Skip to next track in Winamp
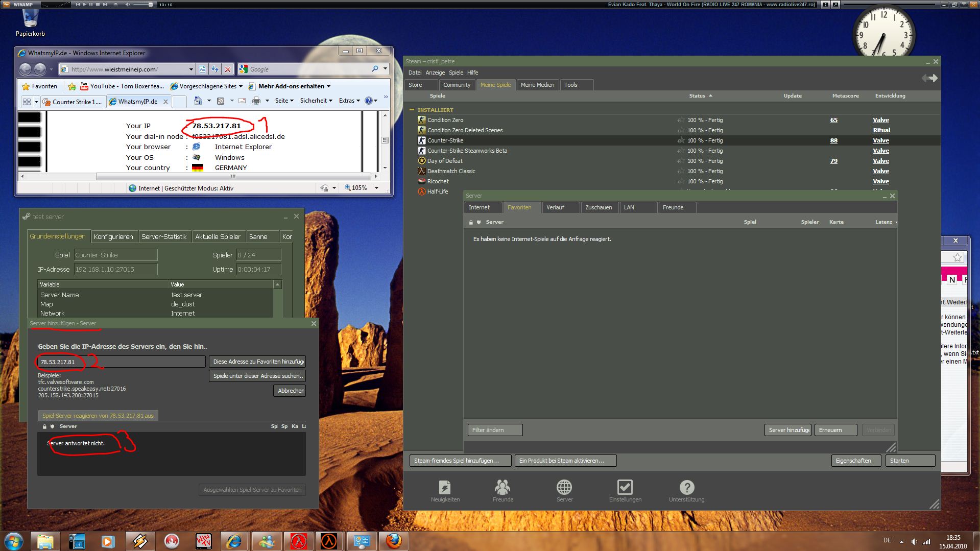The height and width of the screenshot is (551, 980). pyautogui.click(x=105, y=4)
